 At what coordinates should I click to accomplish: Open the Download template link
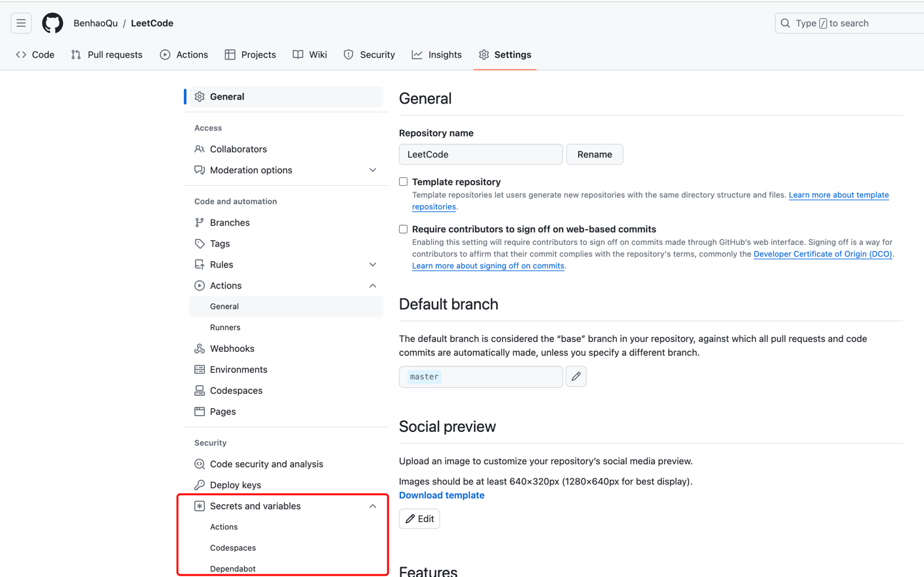[x=441, y=495]
